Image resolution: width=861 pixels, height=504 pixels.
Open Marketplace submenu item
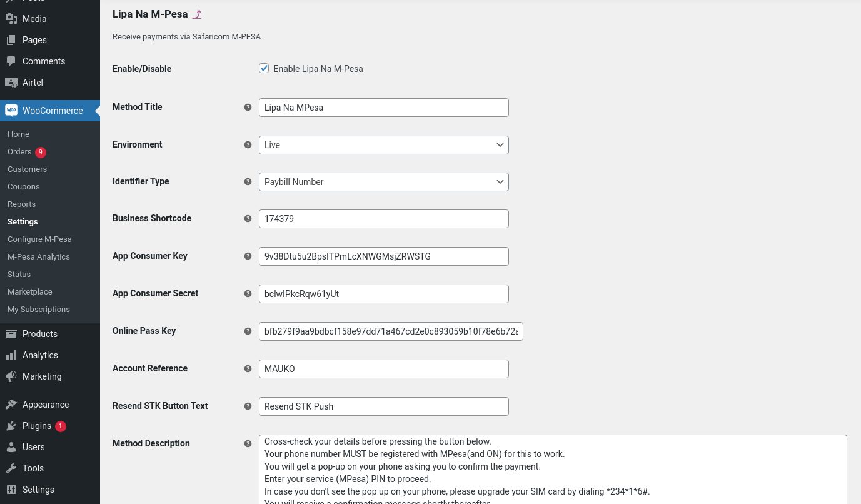tap(30, 292)
